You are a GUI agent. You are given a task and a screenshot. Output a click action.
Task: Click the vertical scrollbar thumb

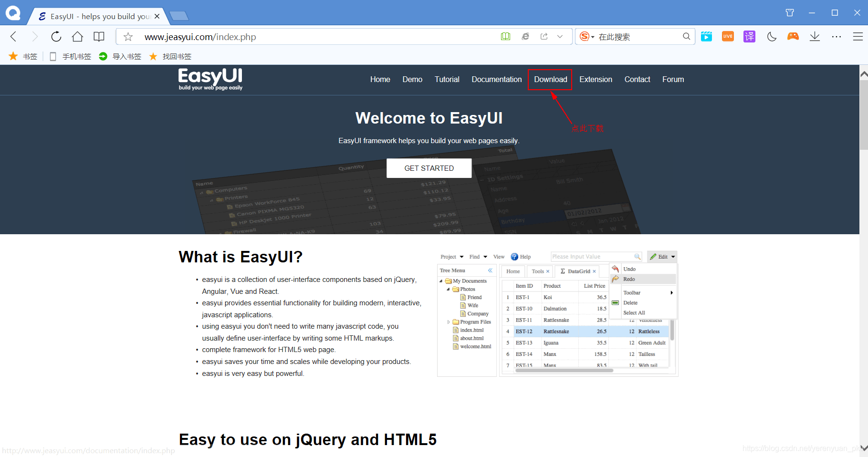[864, 115]
